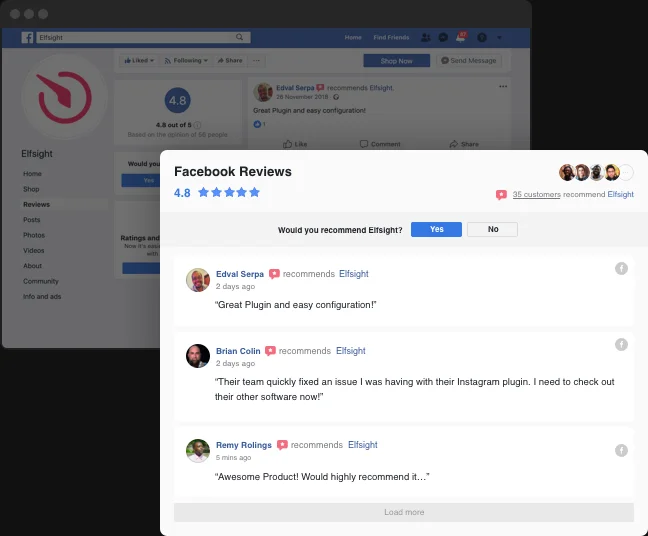Click the recommend badge beside Remy Rolings

[x=282, y=445]
